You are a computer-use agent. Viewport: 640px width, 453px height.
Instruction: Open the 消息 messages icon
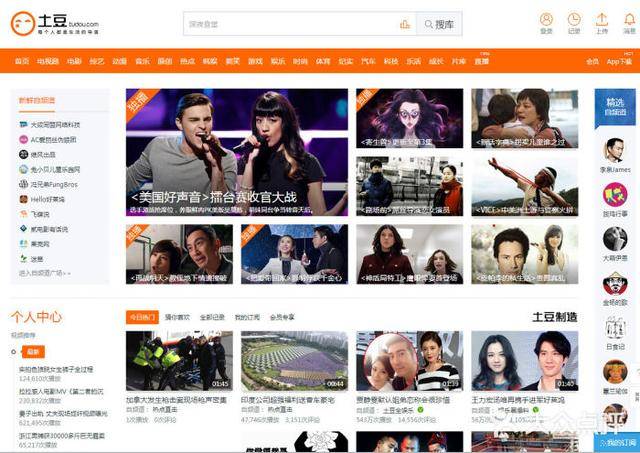pos(630,20)
